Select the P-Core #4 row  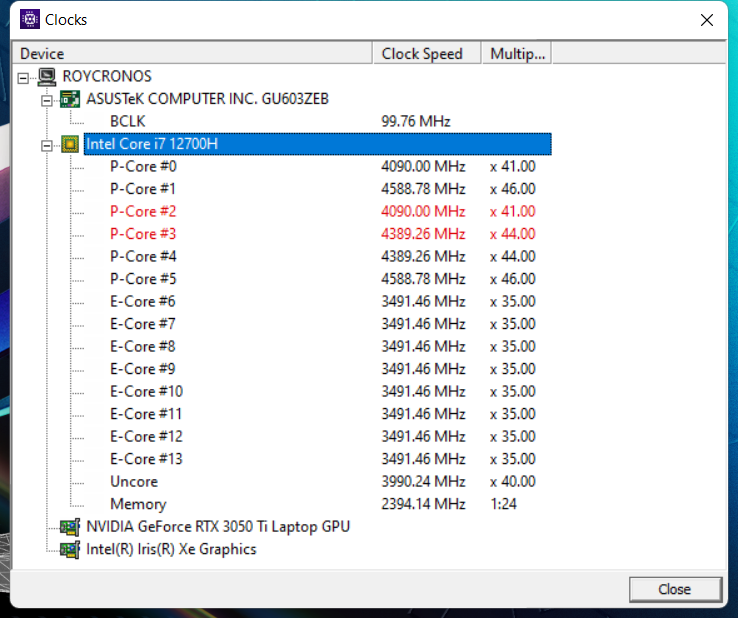[143, 257]
